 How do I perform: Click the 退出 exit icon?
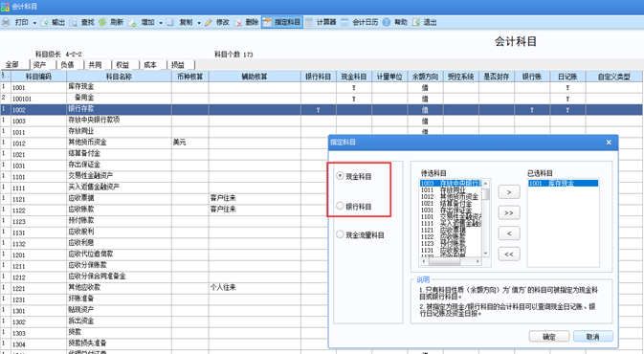[x=416, y=22]
